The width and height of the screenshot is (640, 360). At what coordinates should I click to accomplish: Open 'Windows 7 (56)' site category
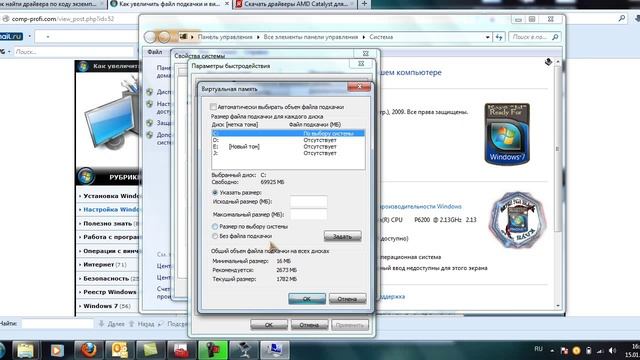point(107,306)
